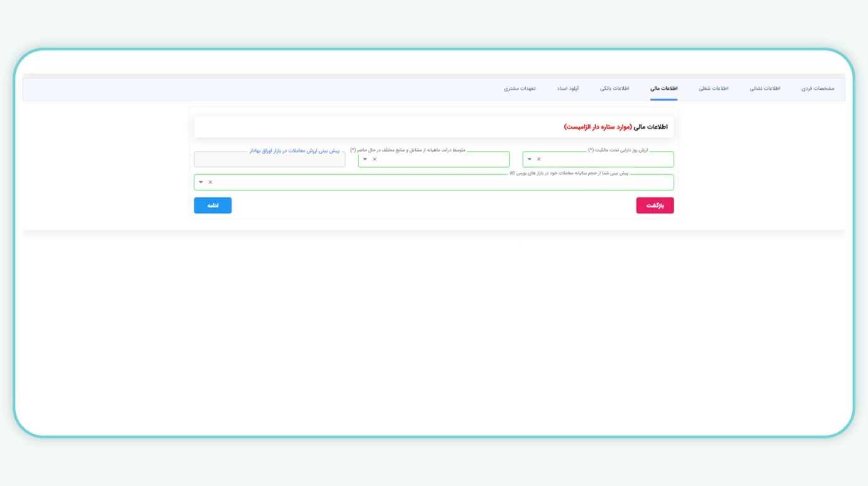The height and width of the screenshot is (486, 868).
Task: Open the 'اطلاعات نشانی' tab
Action: tap(764, 89)
